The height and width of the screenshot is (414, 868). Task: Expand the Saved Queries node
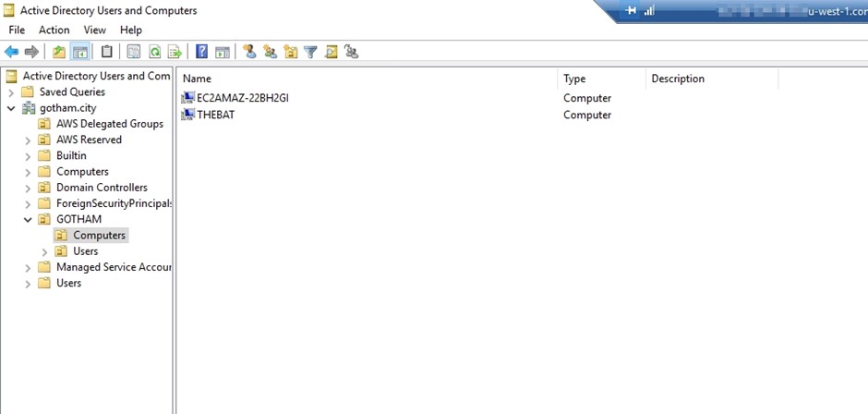click(11, 92)
